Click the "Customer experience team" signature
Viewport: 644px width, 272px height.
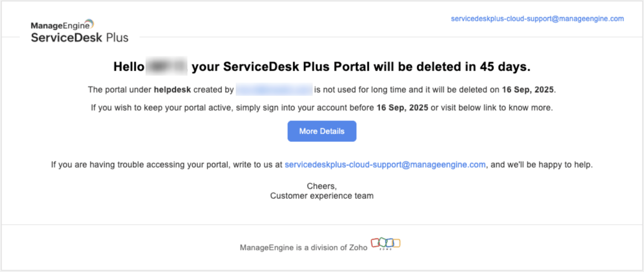click(322, 196)
